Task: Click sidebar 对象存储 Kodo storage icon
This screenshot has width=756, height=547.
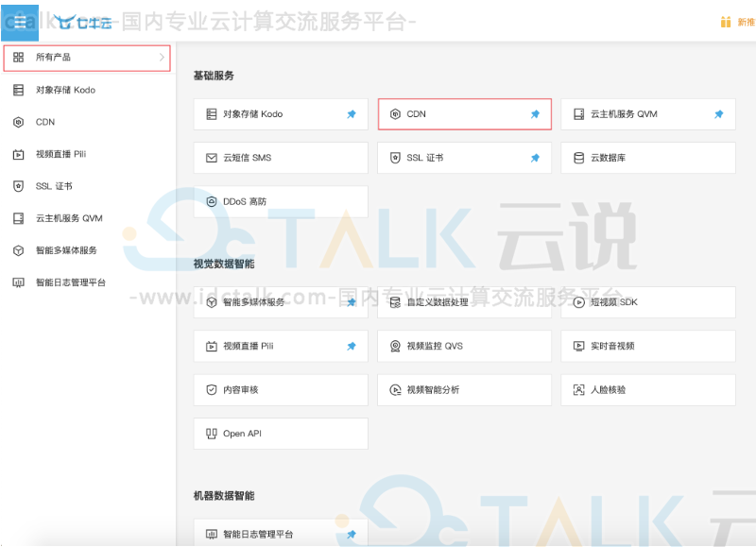Action: pyautogui.click(x=18, y=90)
